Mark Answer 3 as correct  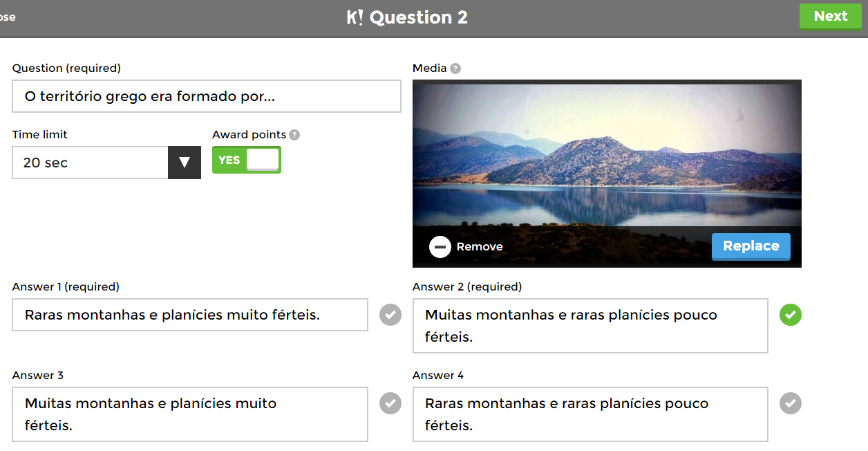click(390, 403)
